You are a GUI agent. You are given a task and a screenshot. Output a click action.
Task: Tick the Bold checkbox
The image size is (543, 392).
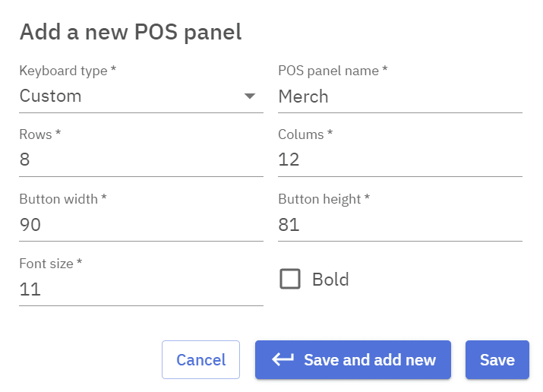(x=290, y=279)
